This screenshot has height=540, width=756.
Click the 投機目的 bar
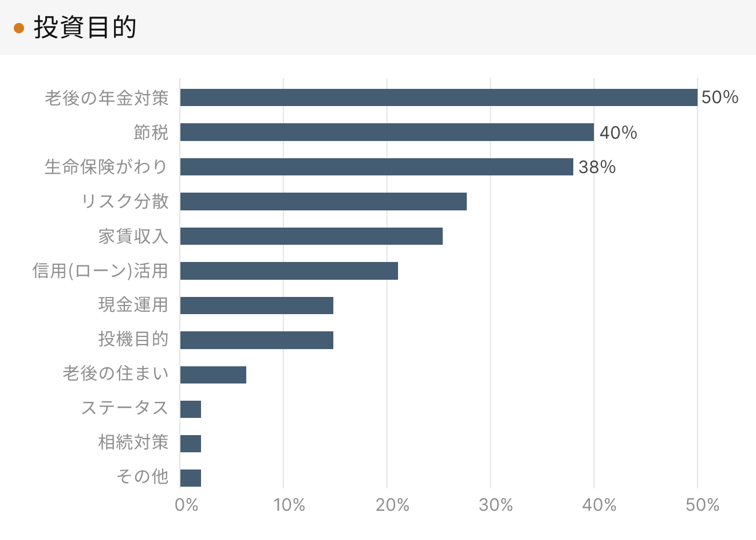(257, 340)
